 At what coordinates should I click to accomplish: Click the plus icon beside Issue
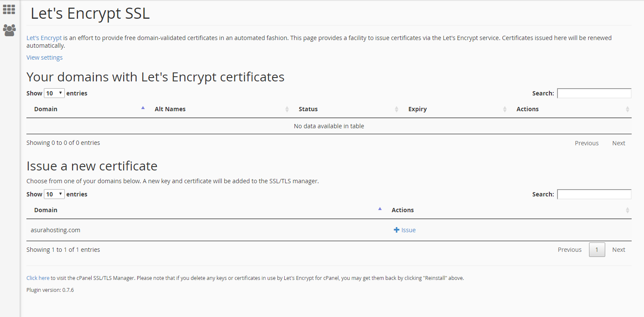[x=396, y=230]
